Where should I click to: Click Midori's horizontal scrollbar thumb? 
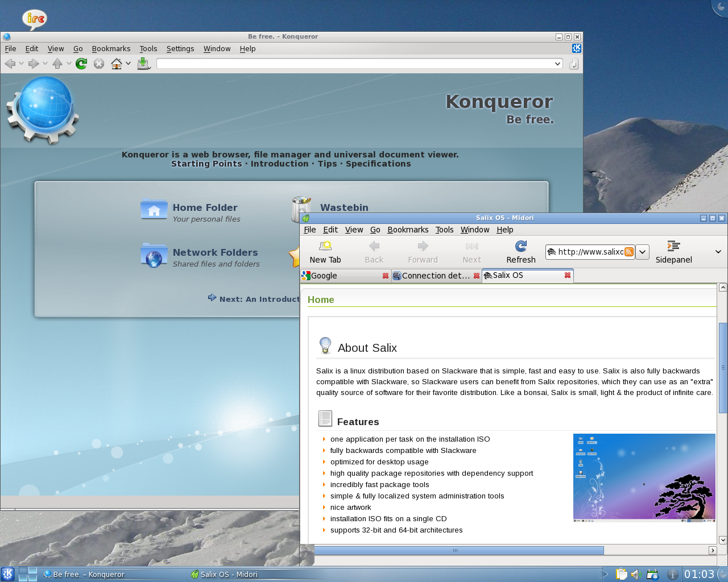tap(459, 550)
